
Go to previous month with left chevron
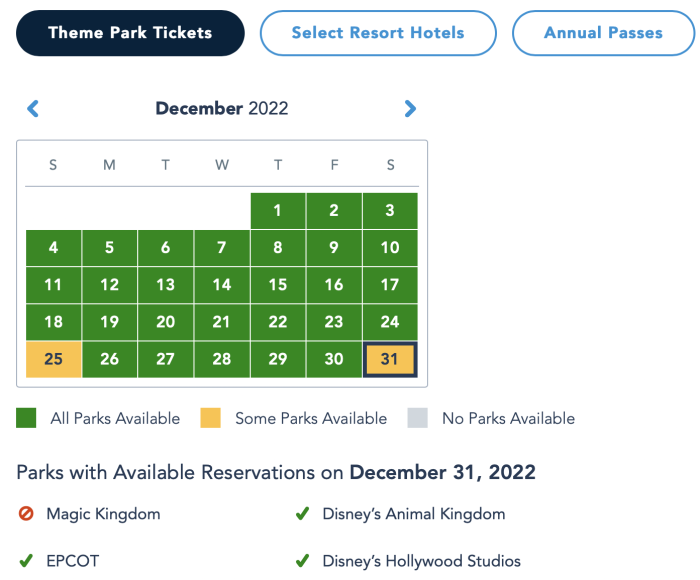[x=33, y=108]
